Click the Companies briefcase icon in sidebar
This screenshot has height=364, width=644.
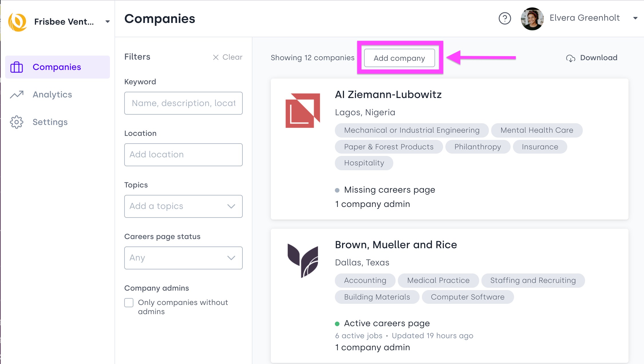[x=17, y=67]
